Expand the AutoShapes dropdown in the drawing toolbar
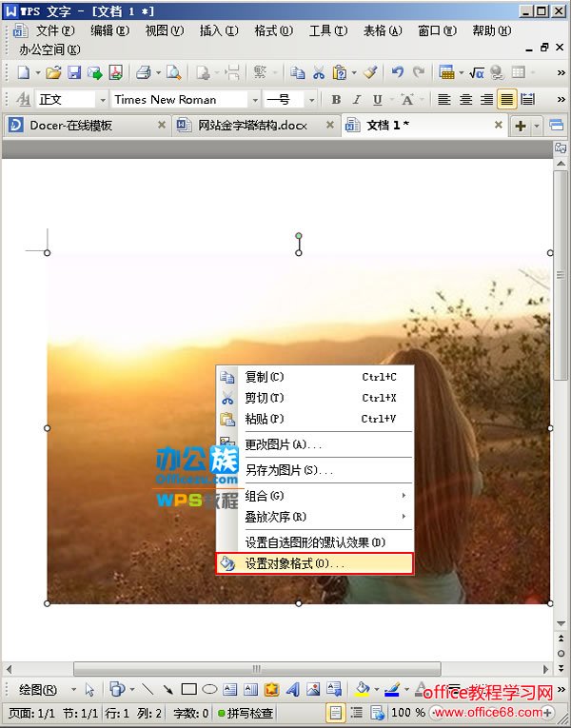Image resolution: width=571 pixels, height=728 pixels. pos(132,690)
